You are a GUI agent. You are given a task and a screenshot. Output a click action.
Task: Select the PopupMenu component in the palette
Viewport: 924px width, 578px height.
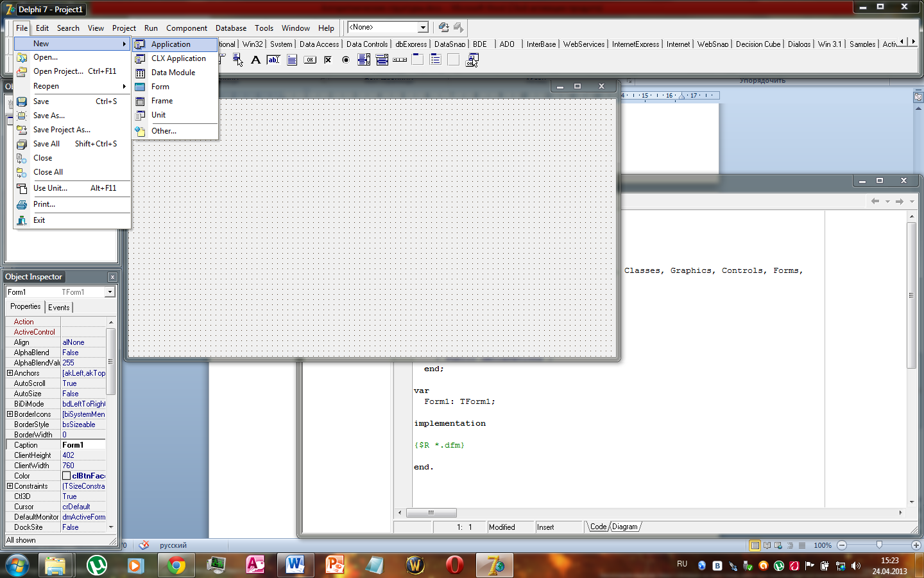[238, 60]
